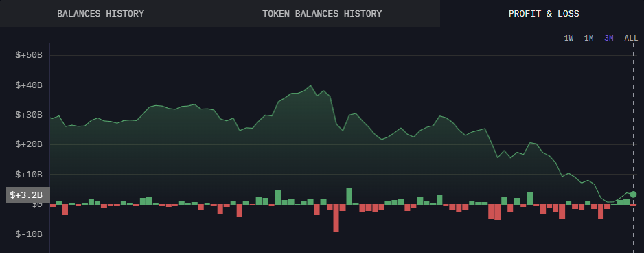Open the Token Balances History tab
Screen dimensions: 644x253
point(322,14)
